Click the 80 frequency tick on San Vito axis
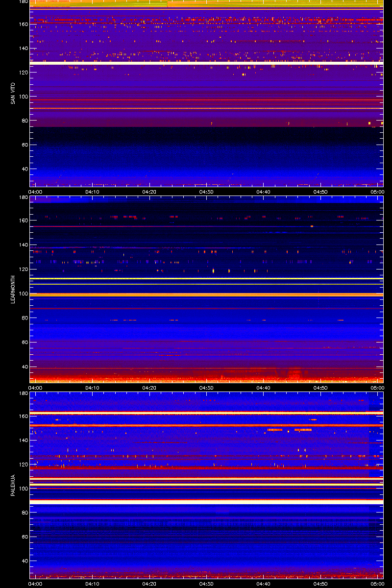This screenshot has width=392, height=588. pyautogui.click(x=24, y=121)
